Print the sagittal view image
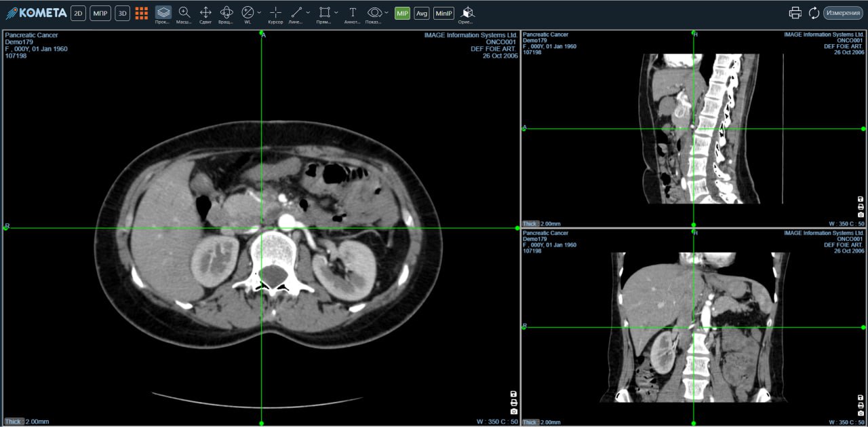The width and height of the screenshot is (868, 427). [861, 206]
